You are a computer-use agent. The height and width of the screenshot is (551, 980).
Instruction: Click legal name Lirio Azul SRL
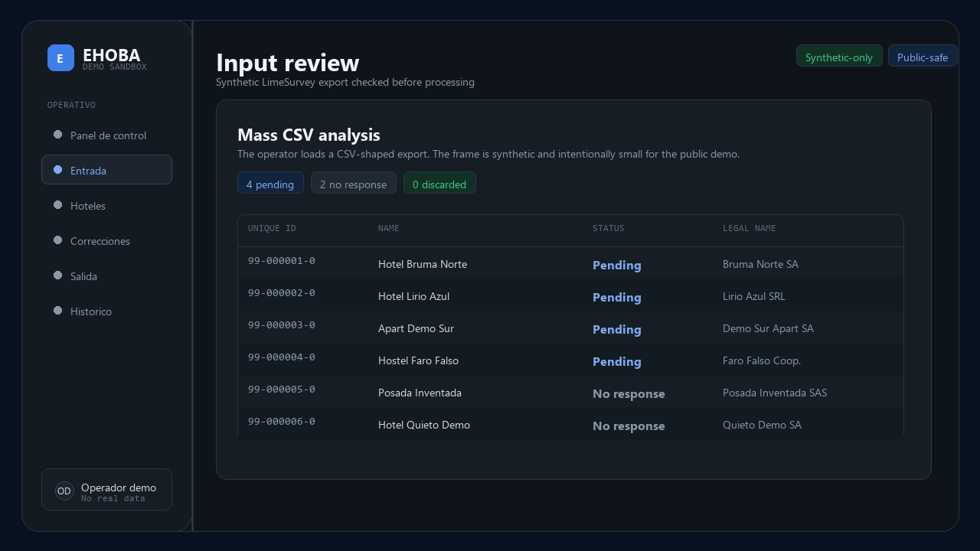754,296
